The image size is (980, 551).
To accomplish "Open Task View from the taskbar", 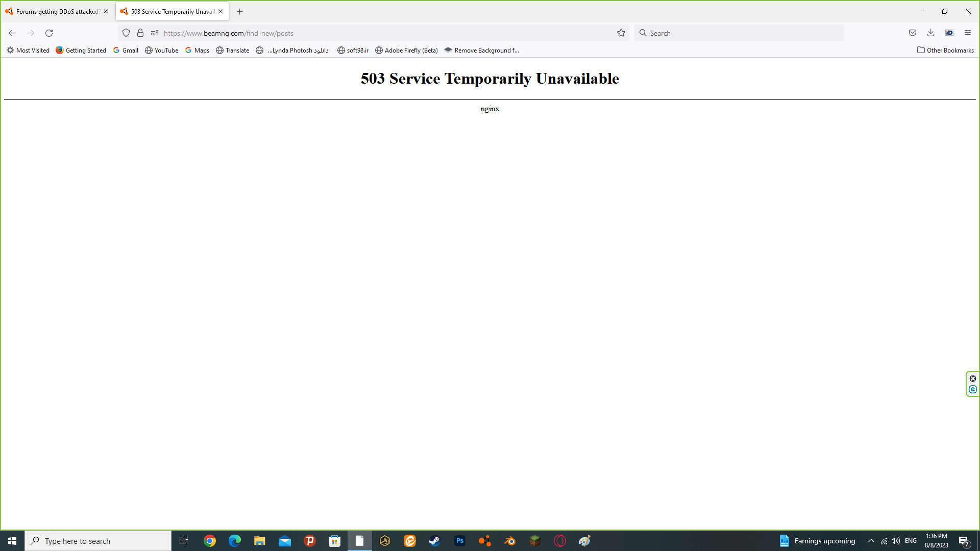I will tap(184, 541).
